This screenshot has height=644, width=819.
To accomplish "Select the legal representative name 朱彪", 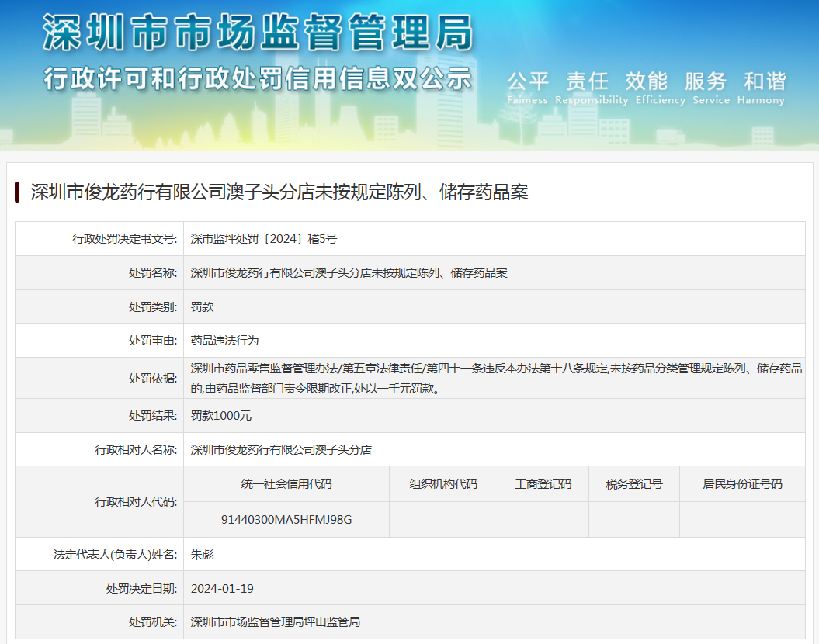I will [x=202, y=555].
